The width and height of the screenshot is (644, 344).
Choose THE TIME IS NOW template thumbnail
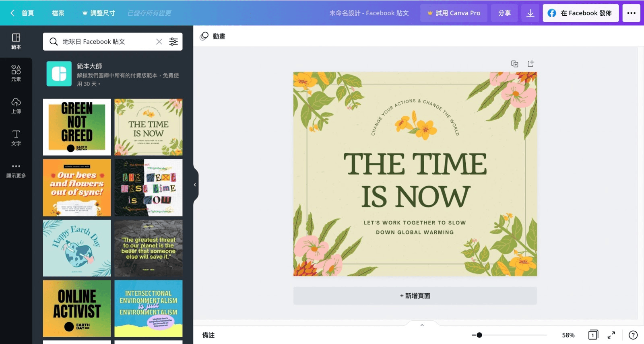[x=149, y=127]
